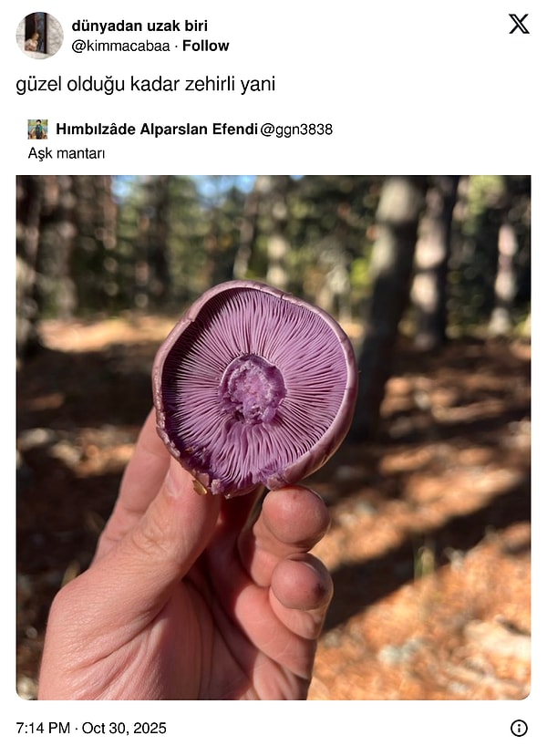Open the X logo link
This screenshot has height=756, width=547.
click(519, 24)
